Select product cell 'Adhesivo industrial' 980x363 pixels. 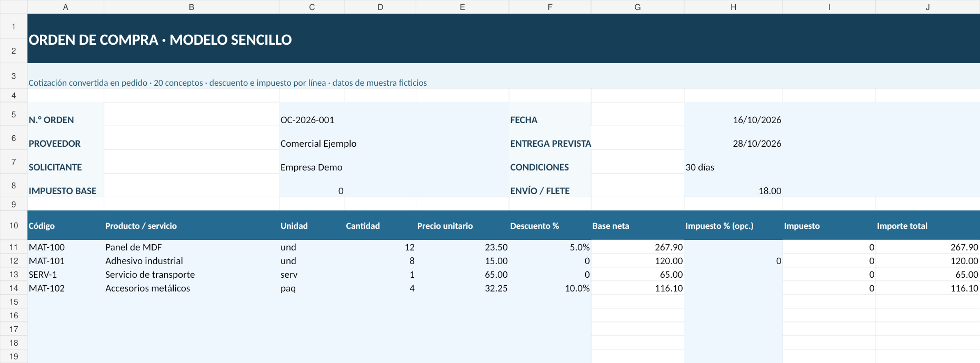pyautogui.click(x=192, y=261)
